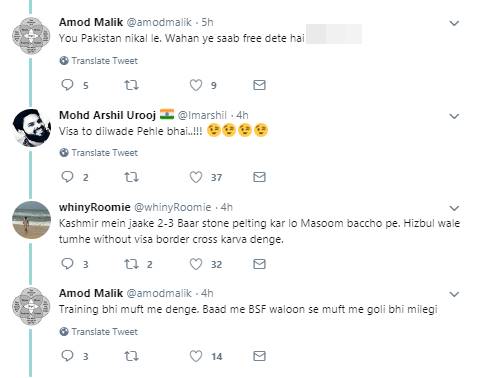Expand options chevron on Mohd Arshil's tweet
The image size is (480, 378).
point(454,116)
